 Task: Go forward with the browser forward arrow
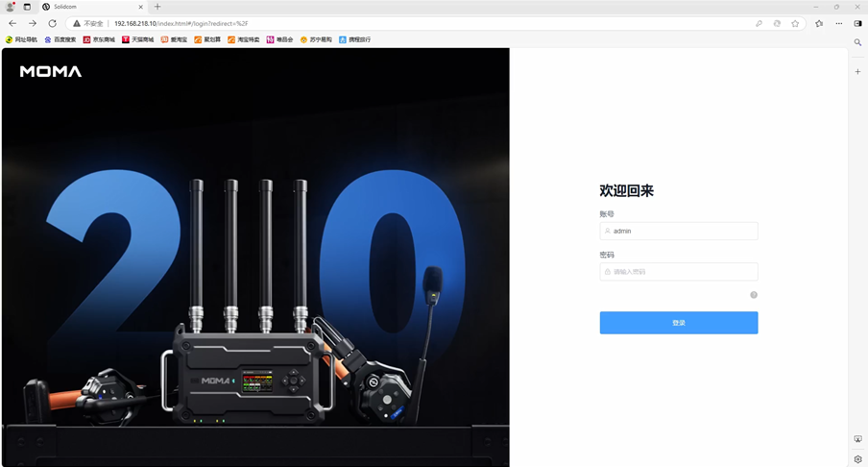[32, 23]
